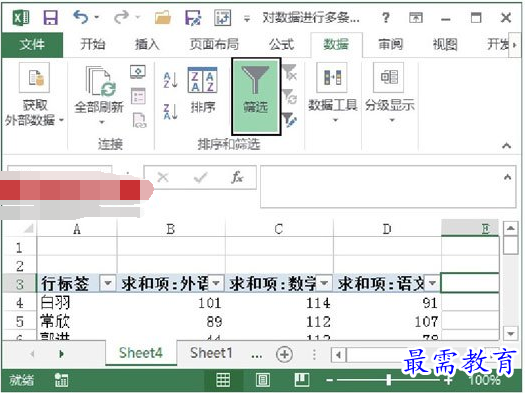525x393 pixels.
Task: Click the Redo arrow icon
Action: coord(121,17)
